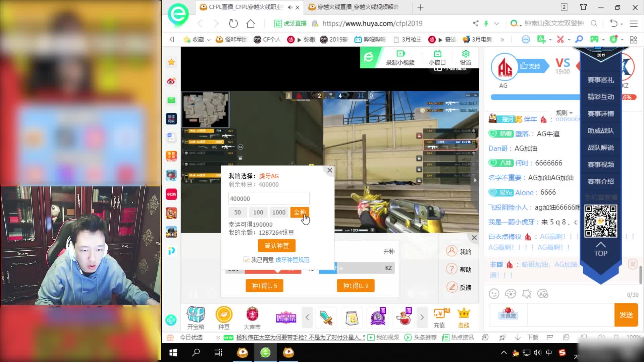The height and width of the screenshot is (362, 644).
Task: Open the favorites star in sidebar
Action: (171, 62)
